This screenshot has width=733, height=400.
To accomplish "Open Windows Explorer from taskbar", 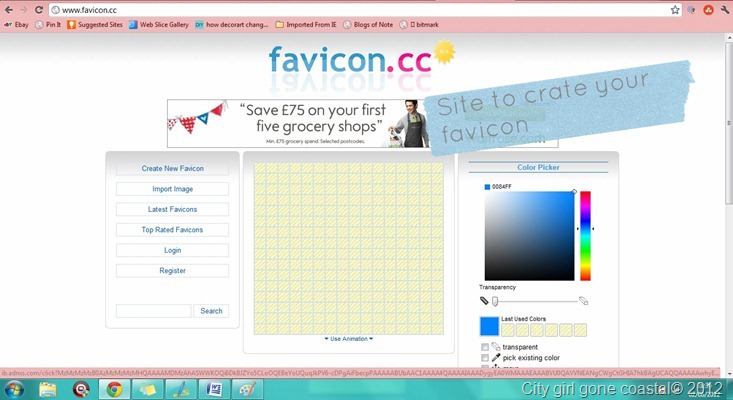I will (x=48, y=389).
